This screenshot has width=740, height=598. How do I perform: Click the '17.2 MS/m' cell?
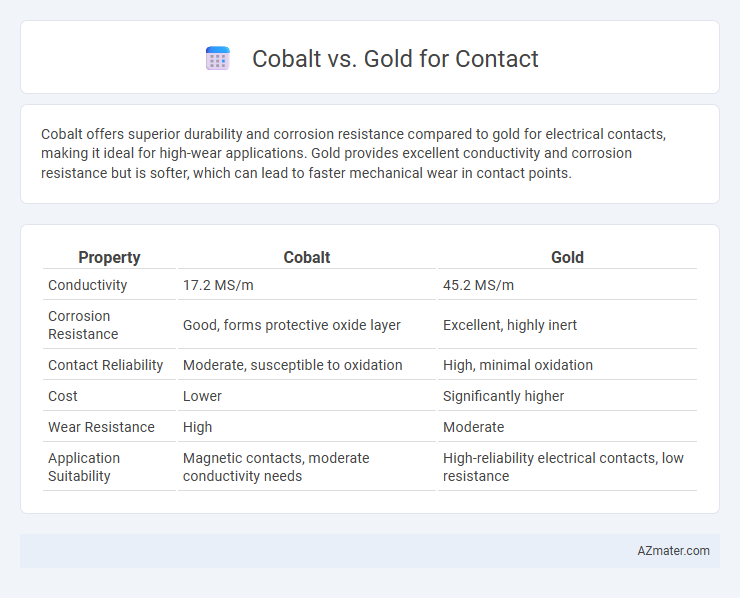(x=307, y=285)
